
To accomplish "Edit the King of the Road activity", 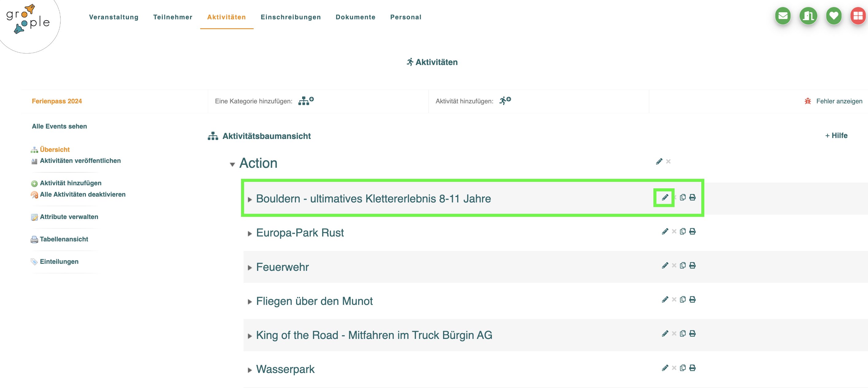I will 665,333.
